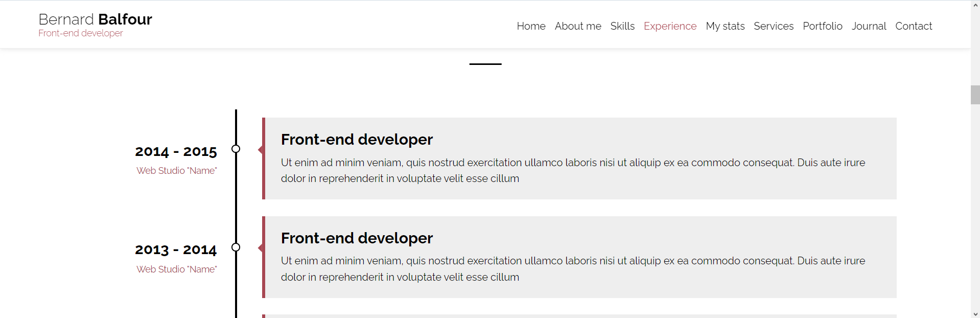Go to the Journal page link
The image size is (980, 318).
(x=869, y=26)
